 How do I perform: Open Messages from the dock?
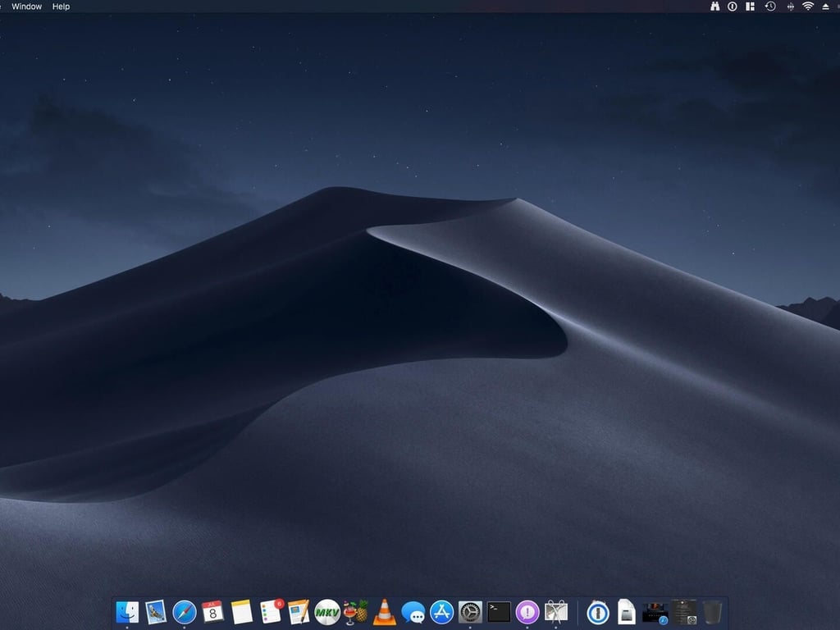pyautogui.click(x=413, y=612)
